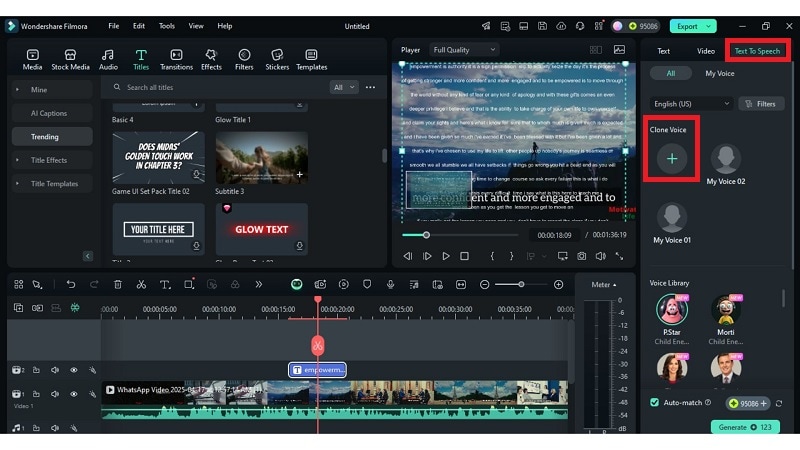
Task: Open the Tools menu
Action: [x=166, y=26]
